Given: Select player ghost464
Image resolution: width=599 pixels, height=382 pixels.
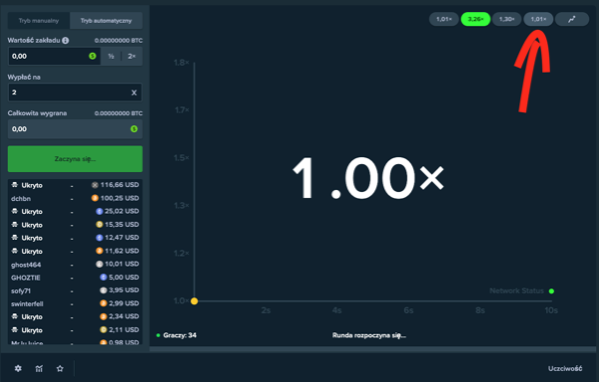Looking at the screenshot, I should 26,265.
